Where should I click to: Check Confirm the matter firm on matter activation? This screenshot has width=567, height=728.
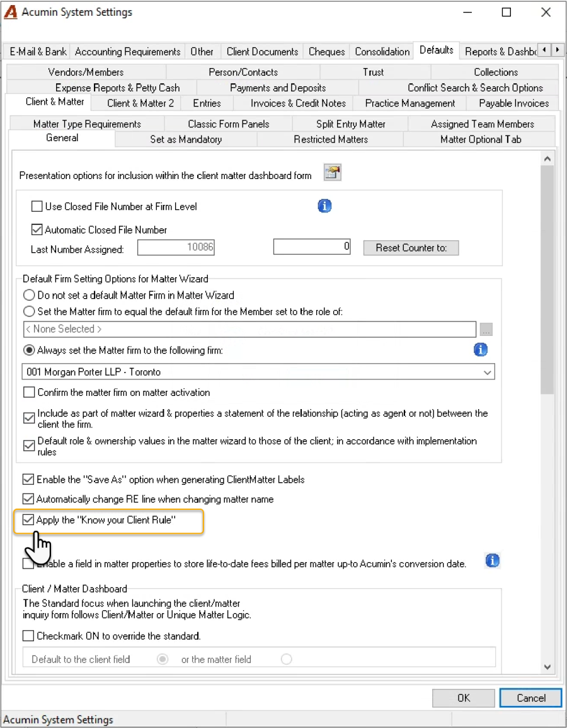coord(29,392)
